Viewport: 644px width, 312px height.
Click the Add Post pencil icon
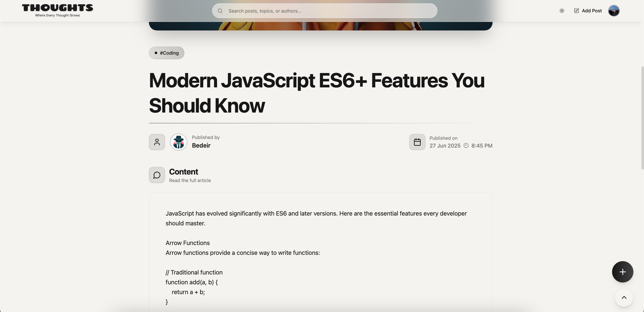click(x=576, y=11)
